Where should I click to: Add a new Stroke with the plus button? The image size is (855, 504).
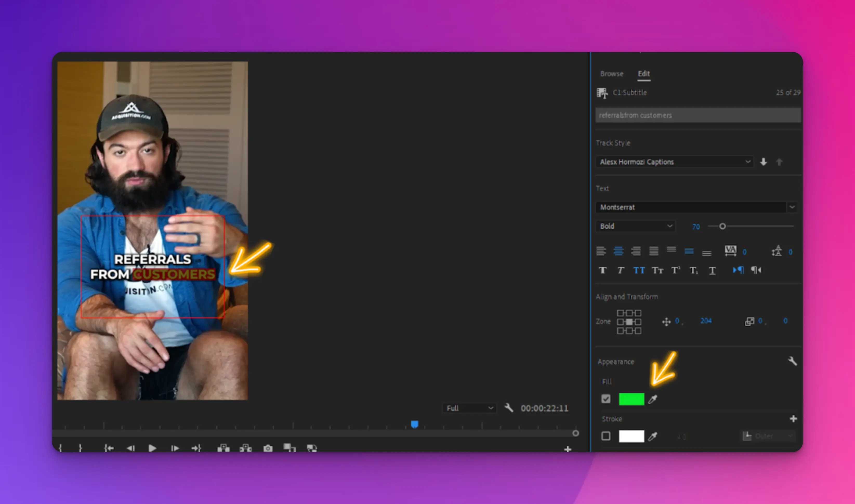click(793, 419)
